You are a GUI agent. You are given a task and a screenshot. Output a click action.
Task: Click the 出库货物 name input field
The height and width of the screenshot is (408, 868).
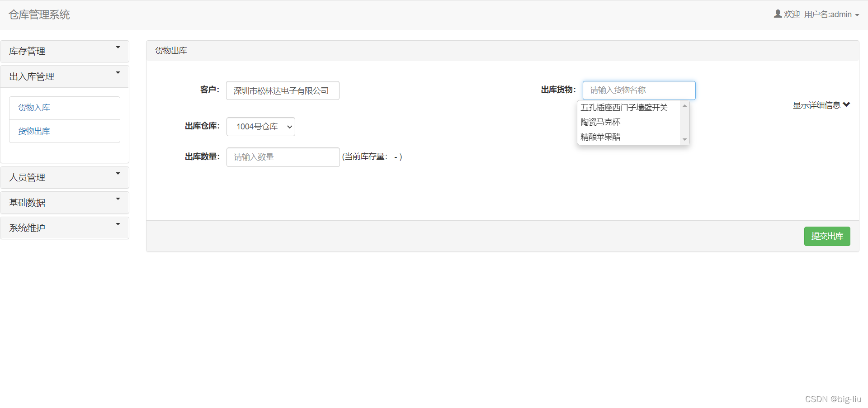639,90
